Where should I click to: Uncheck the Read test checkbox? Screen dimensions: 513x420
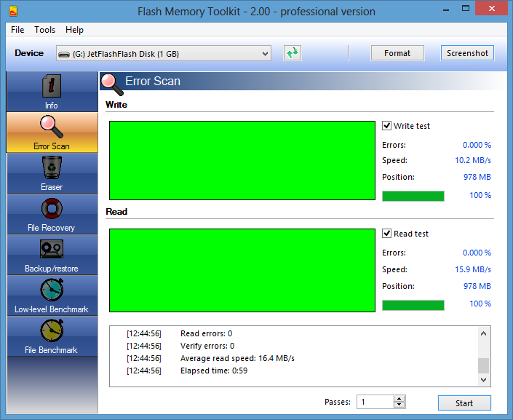point(387,234)
